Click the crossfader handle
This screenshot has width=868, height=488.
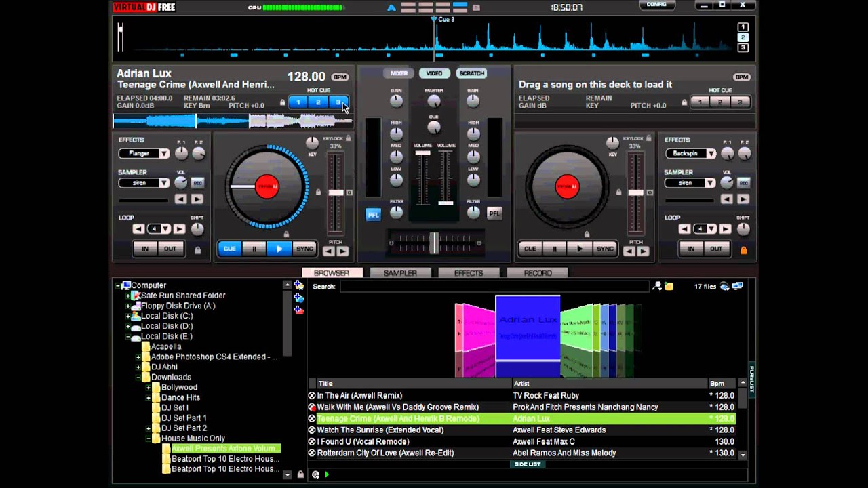point(434,243)
